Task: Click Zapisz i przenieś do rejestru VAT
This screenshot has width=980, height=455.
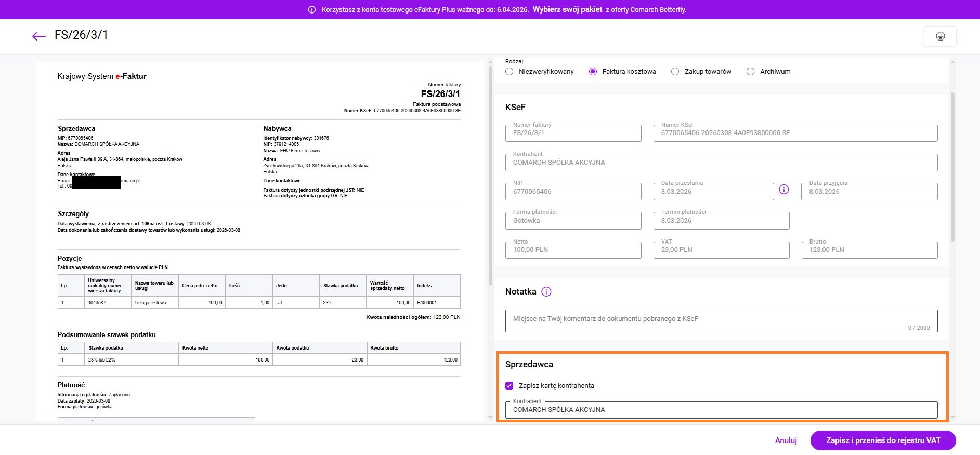Action: (x=883, y=440)
